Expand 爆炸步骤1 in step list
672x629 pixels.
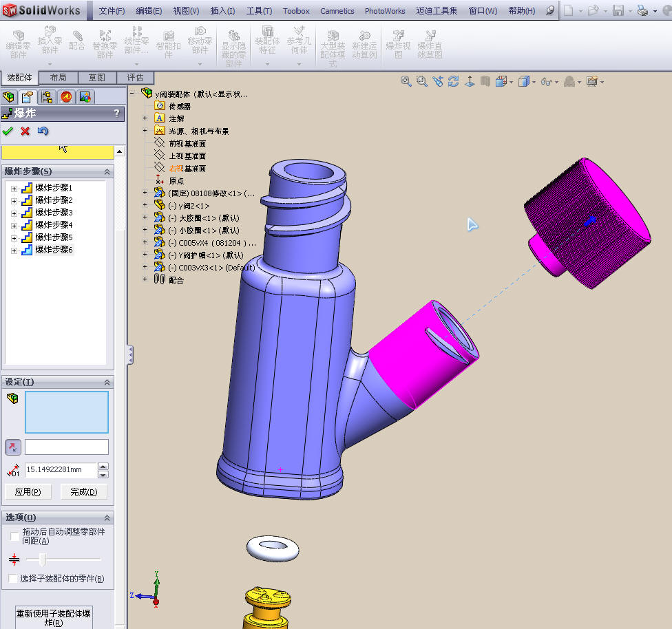click(x=14, y=189)
